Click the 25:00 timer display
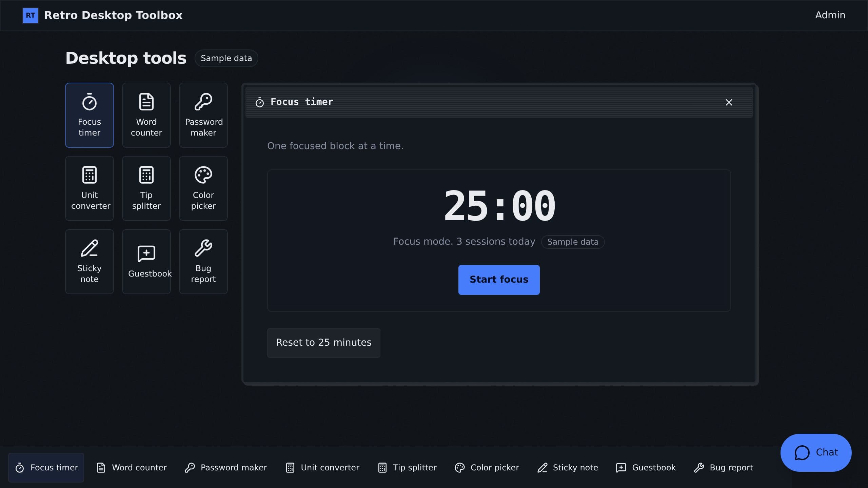The height and width of the screenshot is (488, 868). click(x=499, y=206)
